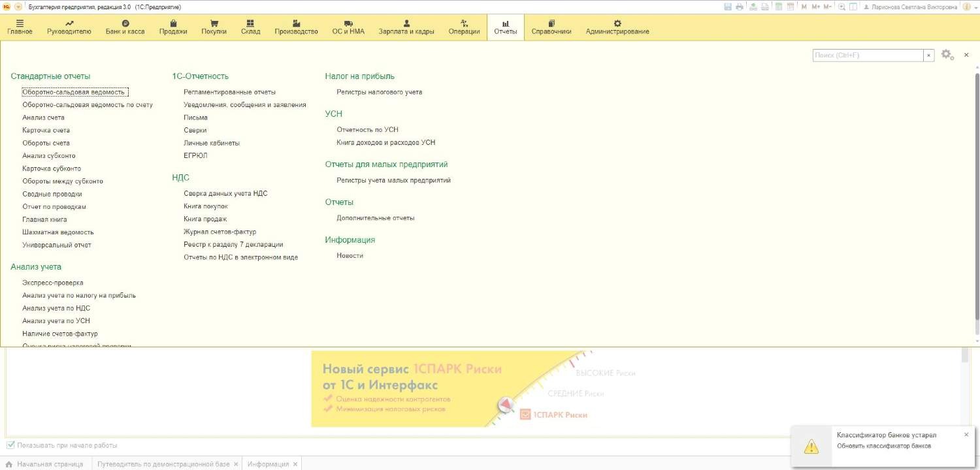Viewport: 980px width, 470px height.
Task: Close the Путеводитель по демонстрационной базе tab
Action: point(236,464)
